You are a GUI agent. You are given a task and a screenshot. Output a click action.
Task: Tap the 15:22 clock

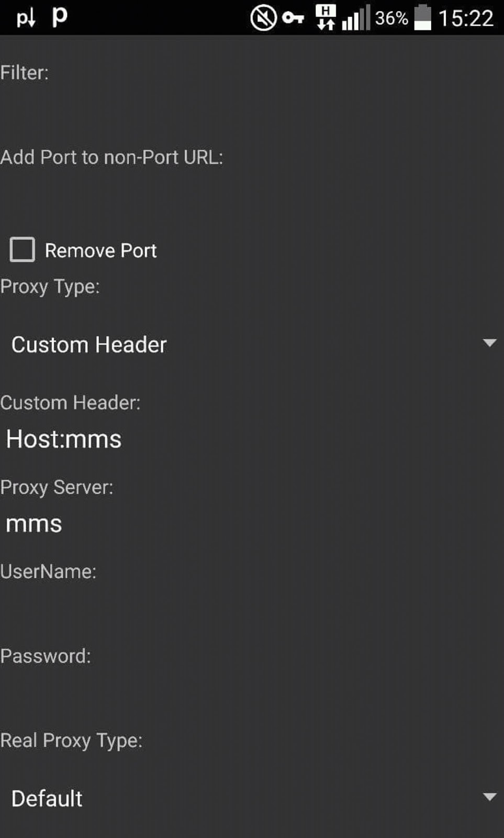tap(465, 18)
